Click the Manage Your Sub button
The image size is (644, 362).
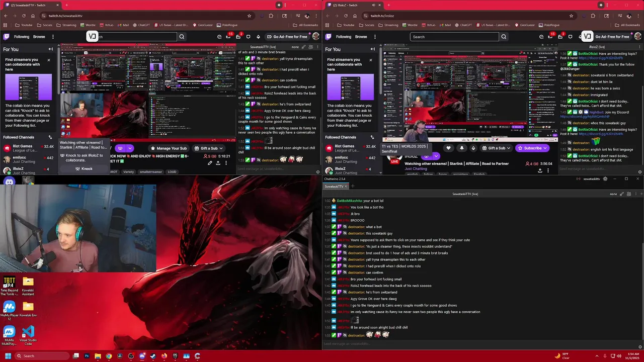[x=169, y=148]
